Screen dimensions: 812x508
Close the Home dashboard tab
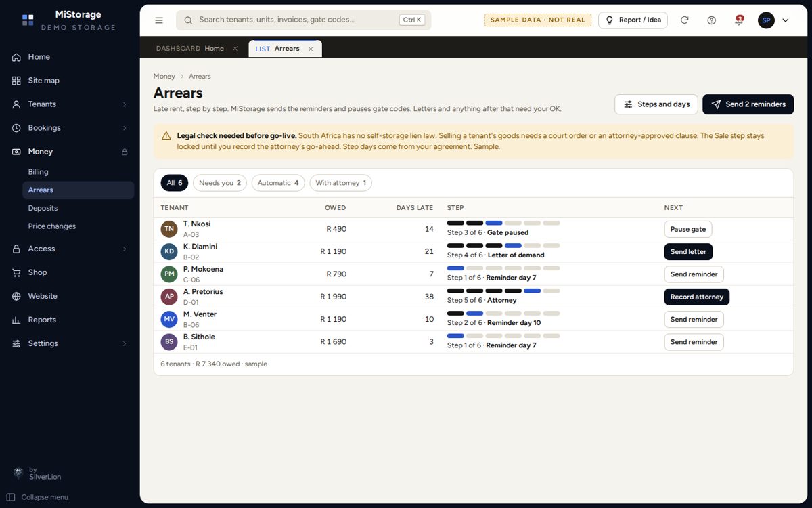pyautogui.click(x=235, y=49)
